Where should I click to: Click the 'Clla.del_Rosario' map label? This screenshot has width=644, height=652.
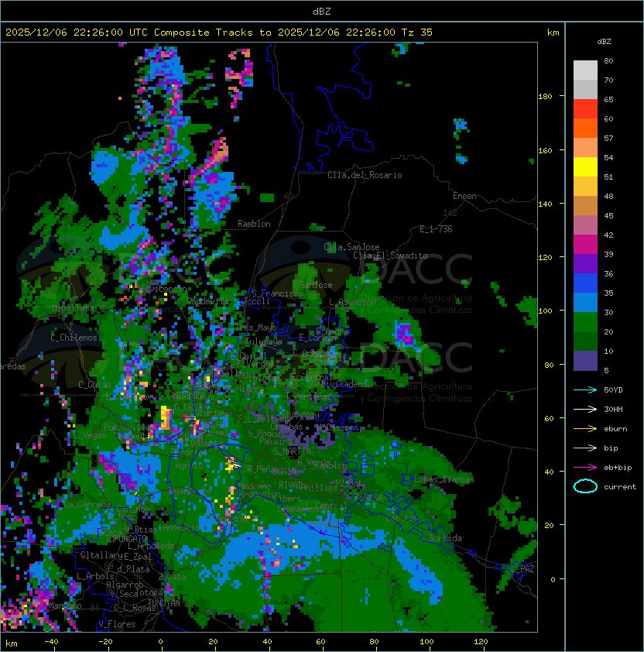(x=365, y=175)
